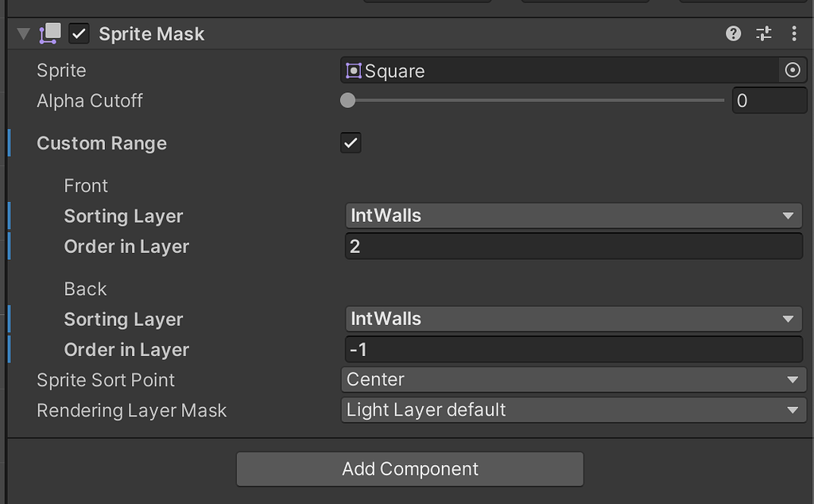Select the Front Order in Layer field

coord(572,246)
